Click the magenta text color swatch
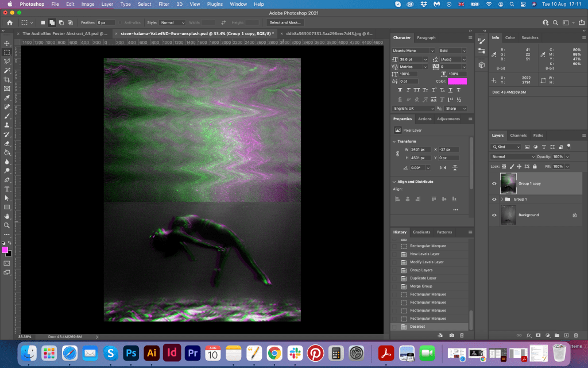 point(457,82)
